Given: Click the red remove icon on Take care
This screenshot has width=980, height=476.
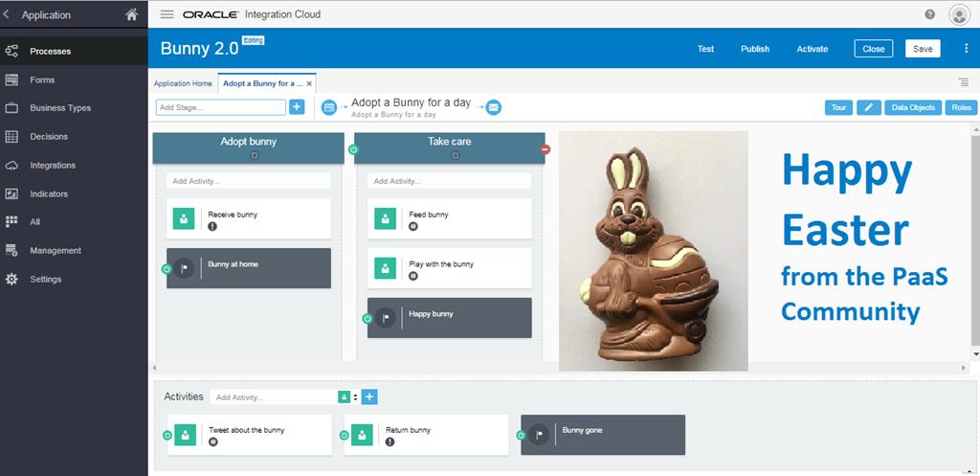Looking at the screenshot, I should (x=546, y=148).
